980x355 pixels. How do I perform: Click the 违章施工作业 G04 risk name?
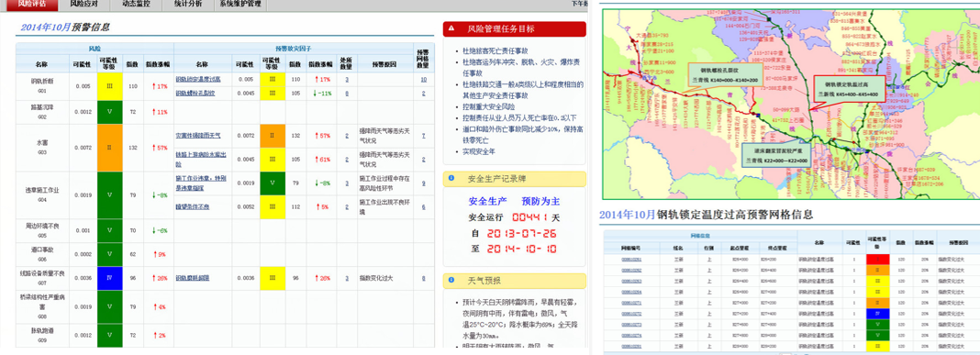point(41,194)
